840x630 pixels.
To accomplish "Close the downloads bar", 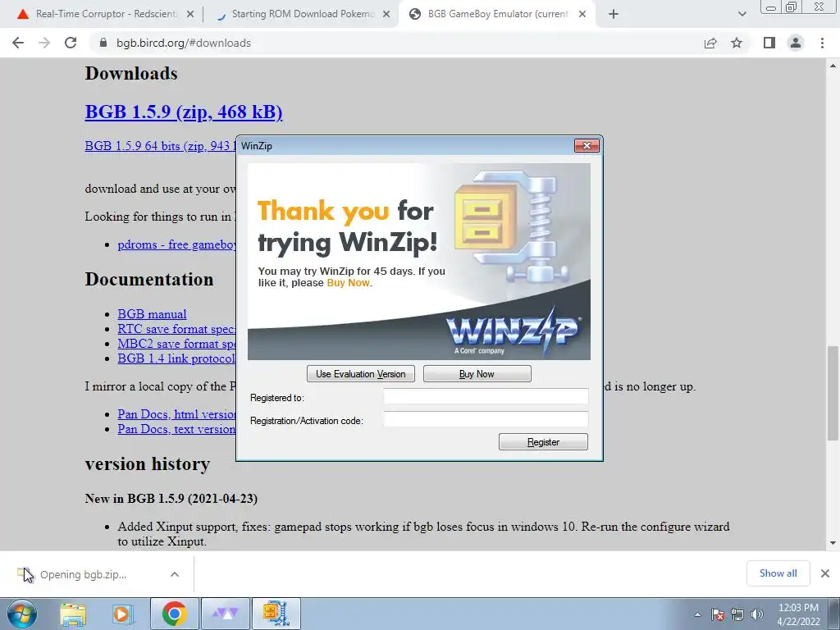I will [x=825, y=573].
